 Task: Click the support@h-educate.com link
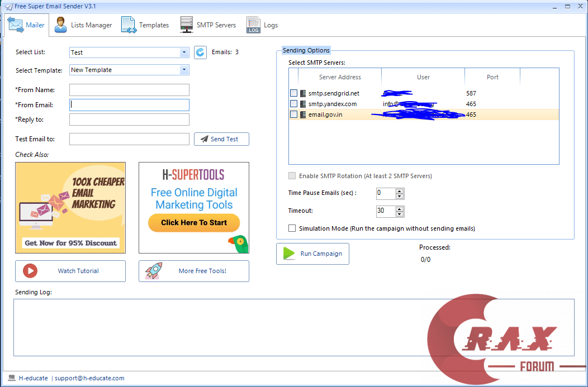[x=89, y=378]
